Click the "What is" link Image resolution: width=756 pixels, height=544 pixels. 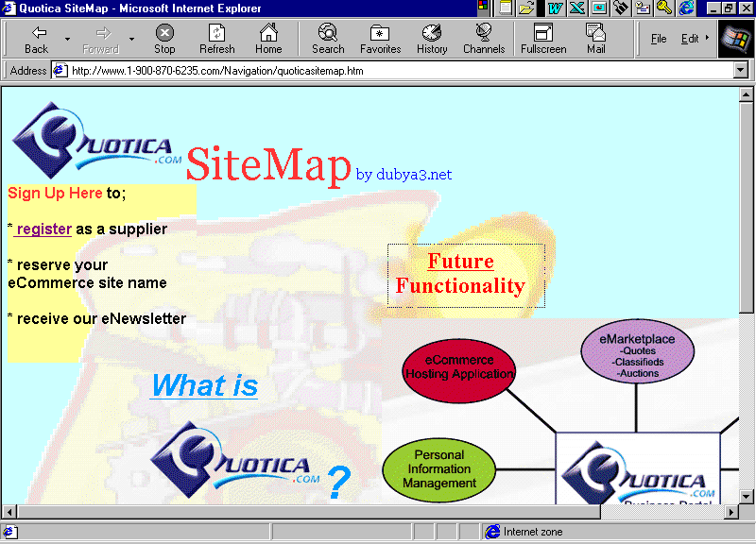pos(204,385)
